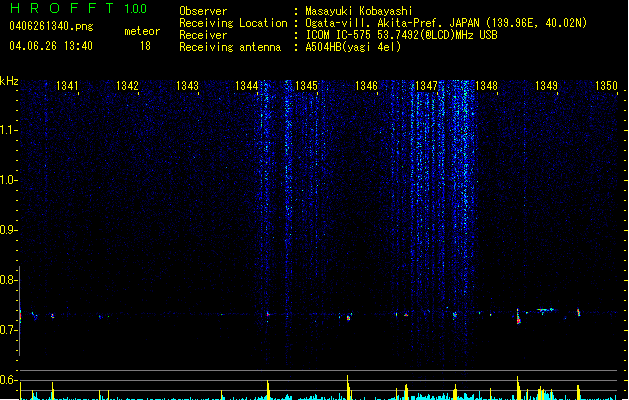Viewport: 629px width, 400px height.
Task: Click the 1341 time axis marker
Action: 67,86
